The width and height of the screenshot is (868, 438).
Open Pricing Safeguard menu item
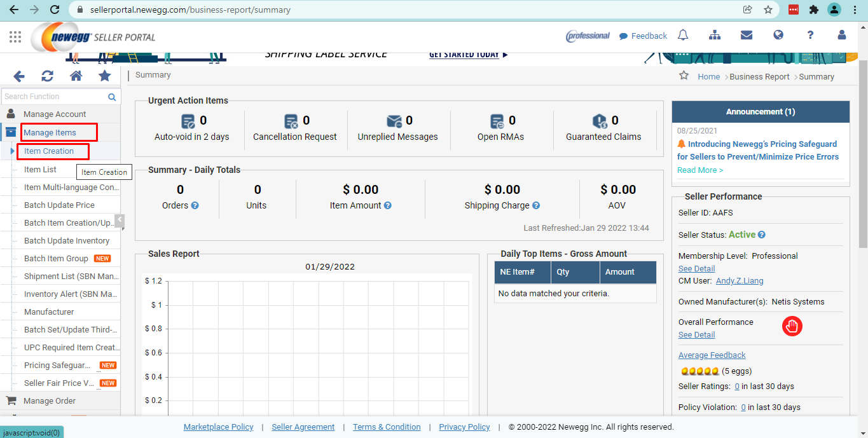pos(57,366)
